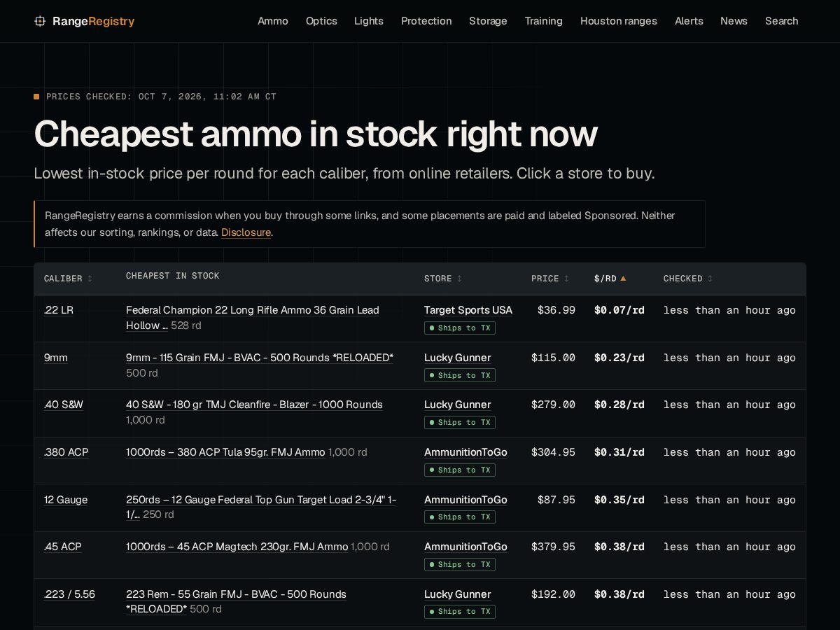Click the $0.35/rd value
840x630 pixels.
tap(619, 500)
